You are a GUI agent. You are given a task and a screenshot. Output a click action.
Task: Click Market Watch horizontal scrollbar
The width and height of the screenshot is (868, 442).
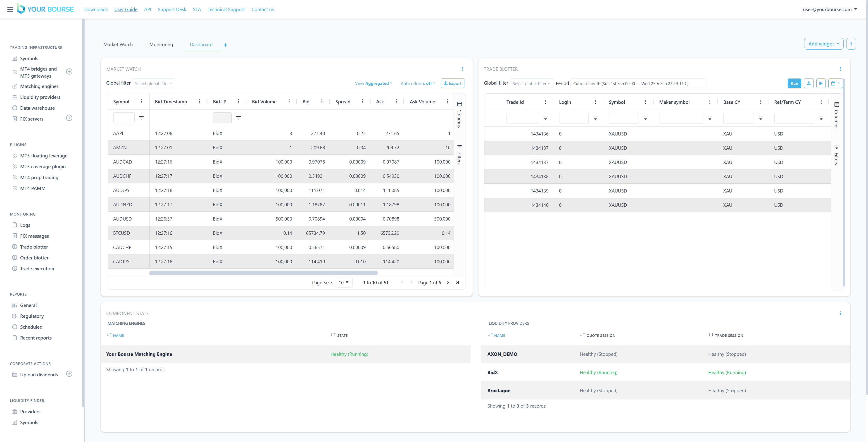pyautogui.click(x=263, y=273)
